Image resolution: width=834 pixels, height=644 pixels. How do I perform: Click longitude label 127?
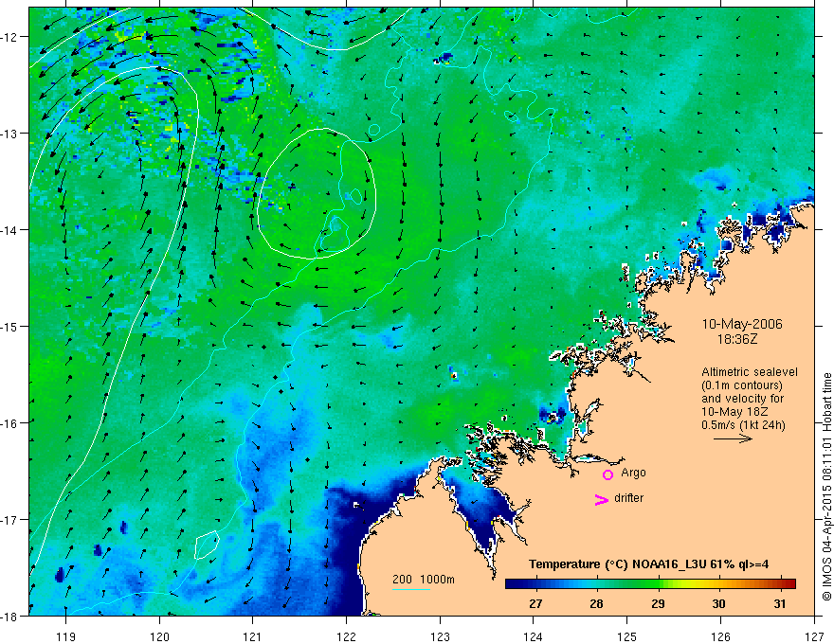point(814,636)
